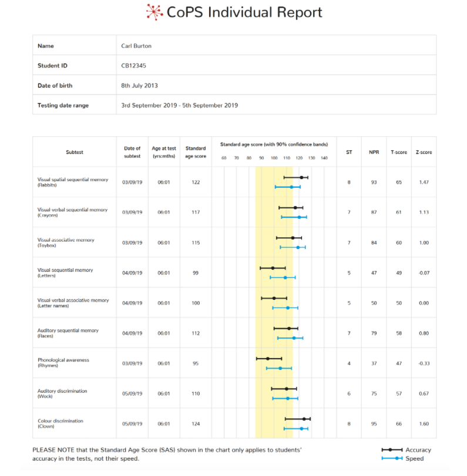Click the Colour discrimination date 05/09/19
Image resolution: width=467 pixels, height=476 pixels.
pos(132,424)
